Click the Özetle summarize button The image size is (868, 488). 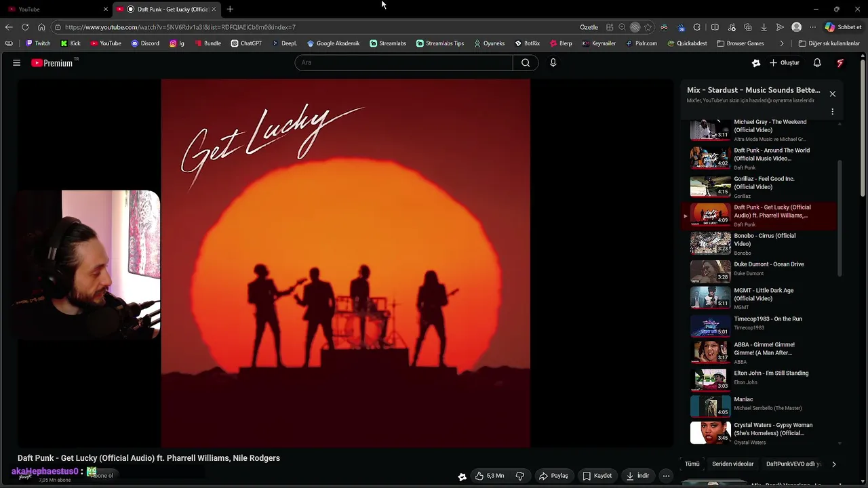pyautogui.click(x=589, y=27)
